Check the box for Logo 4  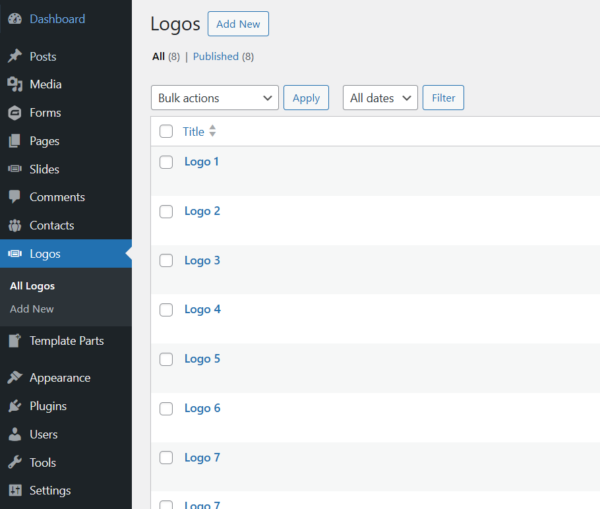166,310
